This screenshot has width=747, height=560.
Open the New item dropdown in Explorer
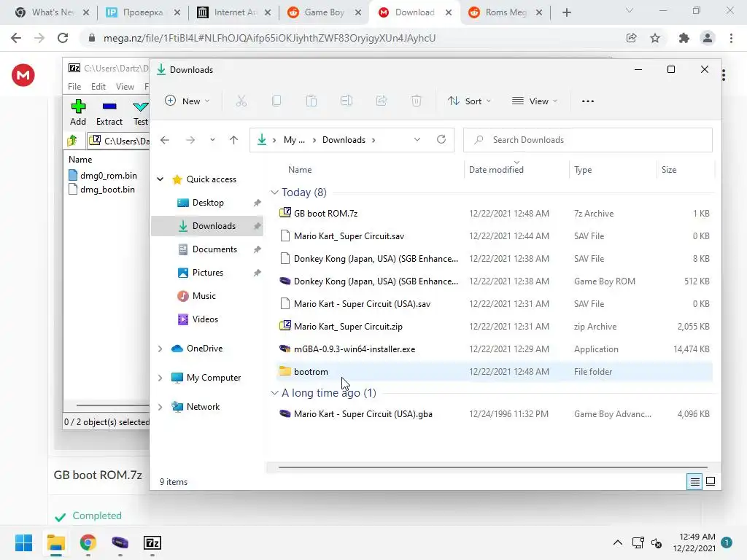pos(187,101)
